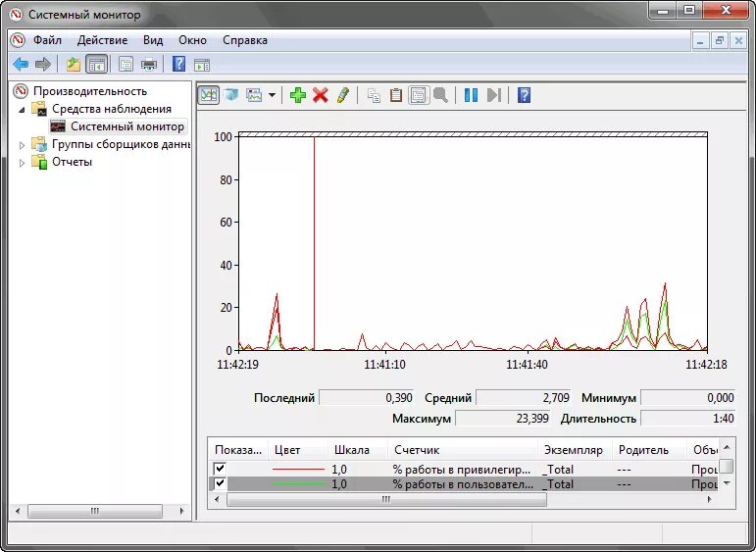Click the green line color swatch
The height and width of the screenshot is (552, 756).
pyautogui.click(x=298, y=483)
